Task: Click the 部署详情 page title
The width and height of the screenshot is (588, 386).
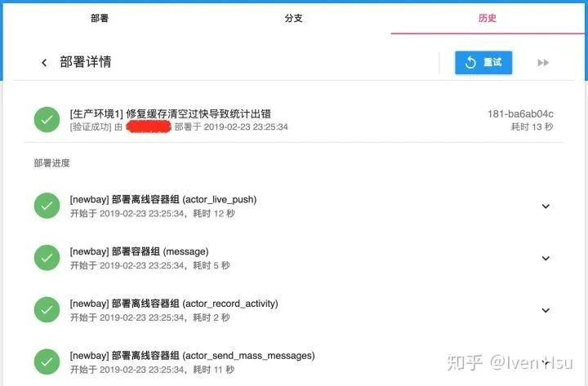Action: pos(86,62)
